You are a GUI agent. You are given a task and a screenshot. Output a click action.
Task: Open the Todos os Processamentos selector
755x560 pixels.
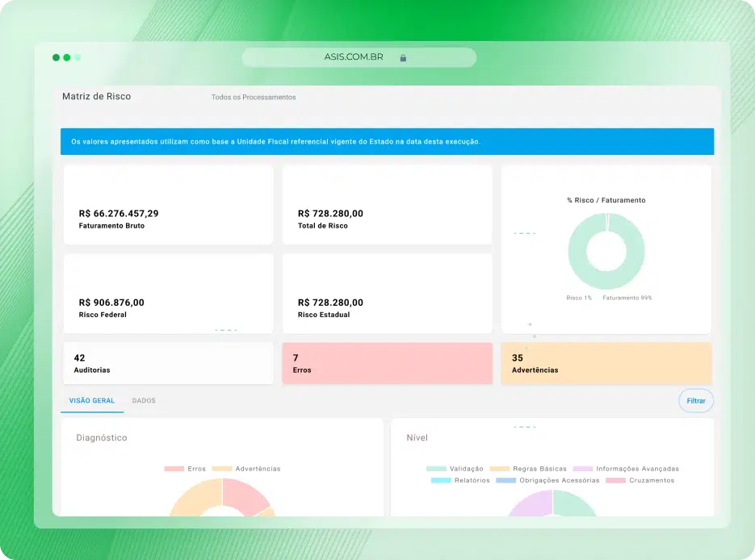coord(254,97)
